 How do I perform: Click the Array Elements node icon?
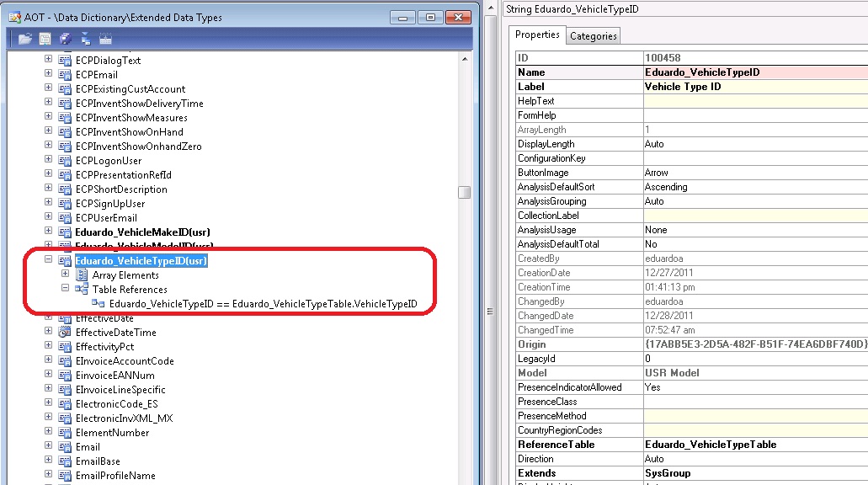(x=82, y=275)
